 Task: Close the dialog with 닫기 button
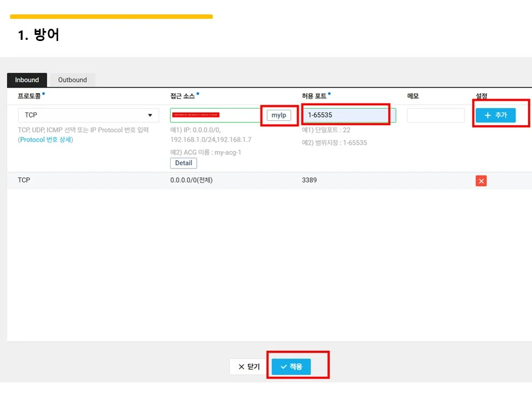click(x=249, y=366)
